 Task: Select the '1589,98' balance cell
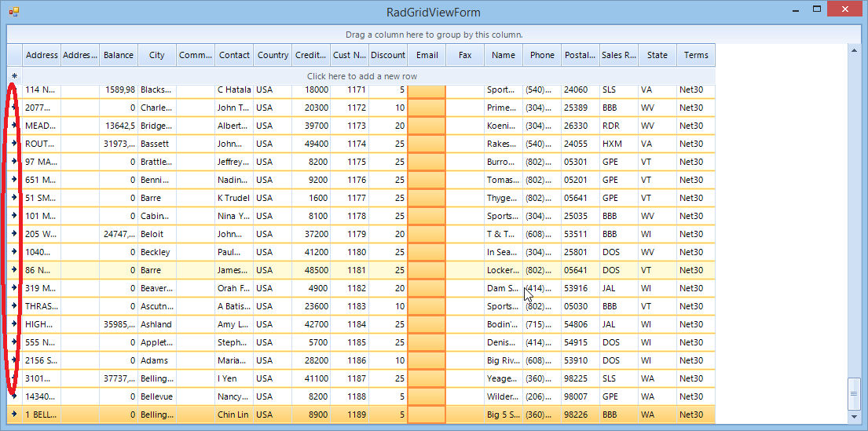click(119, 89)
